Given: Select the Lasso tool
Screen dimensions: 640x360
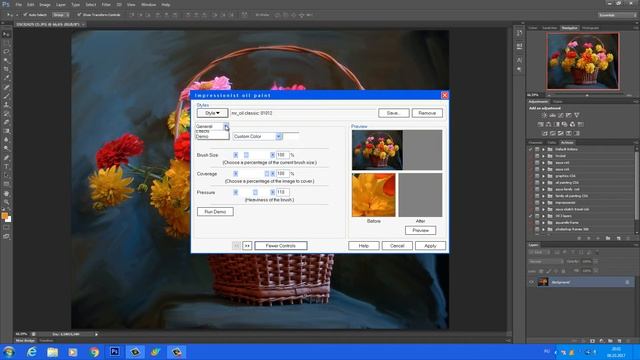Looking at the screenshot, I should (6, 52).
